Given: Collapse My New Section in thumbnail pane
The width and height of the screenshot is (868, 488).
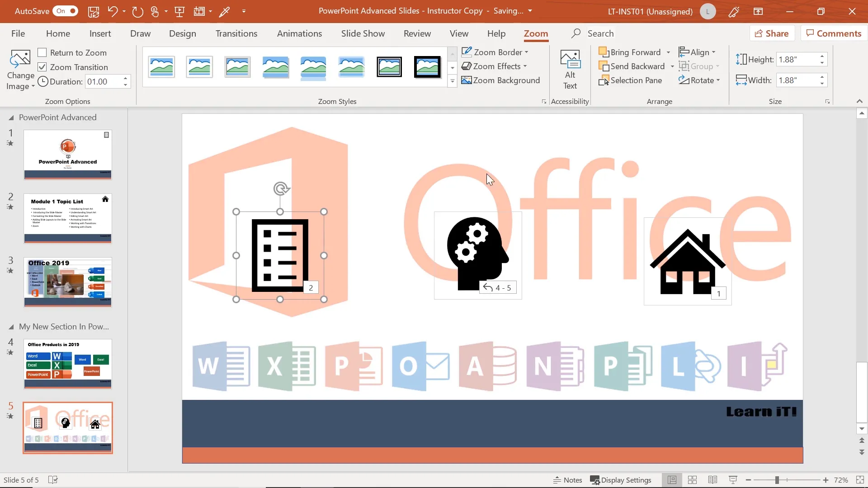Looking at the screenshot, I should (11, 327).
